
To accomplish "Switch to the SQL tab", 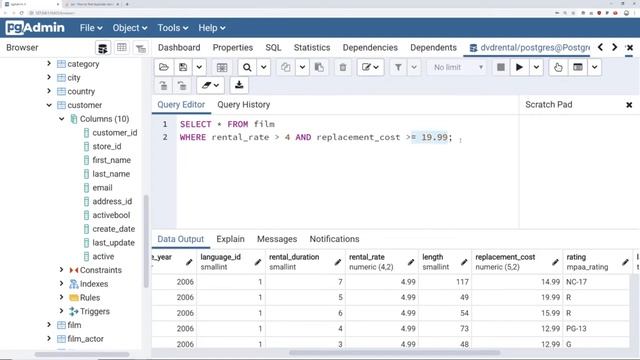I will [273, 48].
